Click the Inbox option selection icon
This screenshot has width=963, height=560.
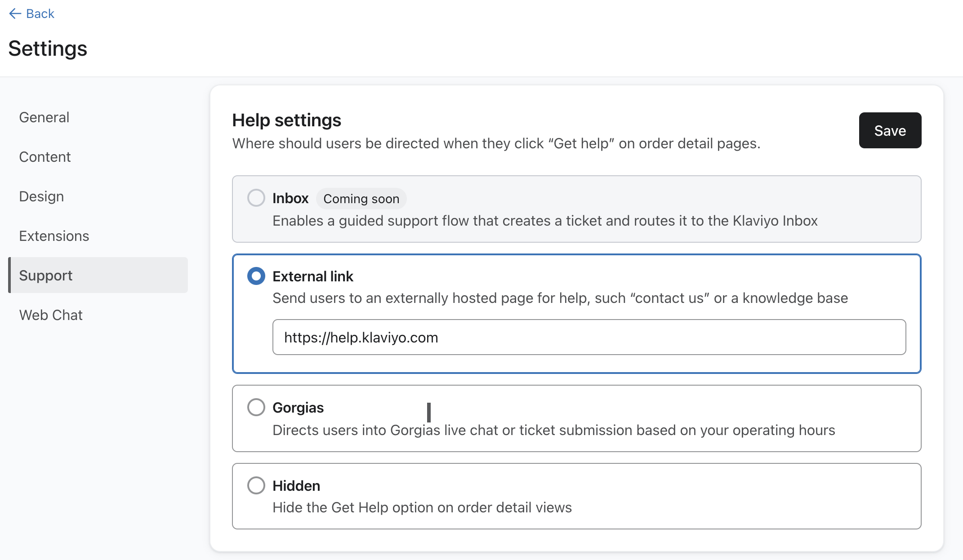pos(255,197)
